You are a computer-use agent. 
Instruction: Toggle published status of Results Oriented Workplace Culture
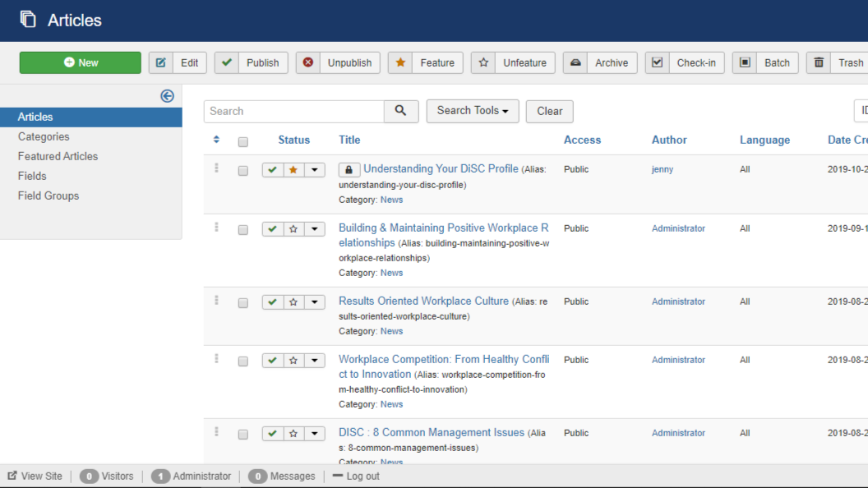[x=272, y=302]
